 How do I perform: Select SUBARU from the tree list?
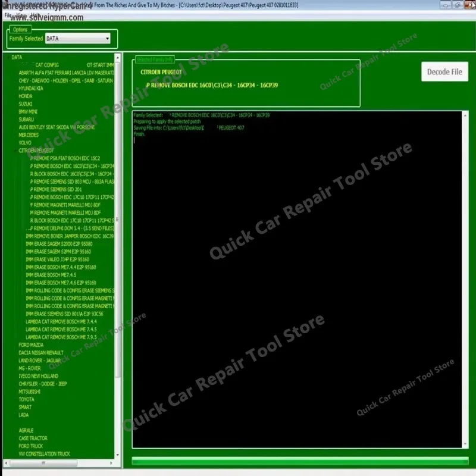(26, 120)
